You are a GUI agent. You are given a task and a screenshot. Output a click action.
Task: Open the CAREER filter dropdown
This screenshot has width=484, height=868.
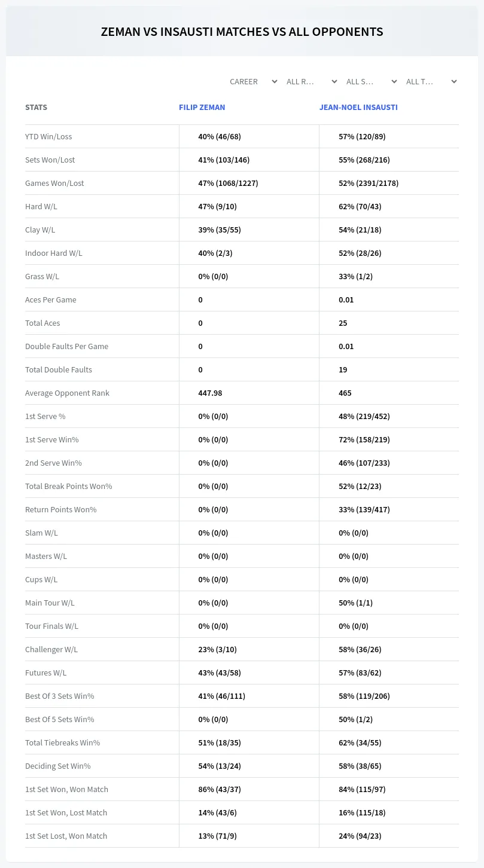point(253,81)
